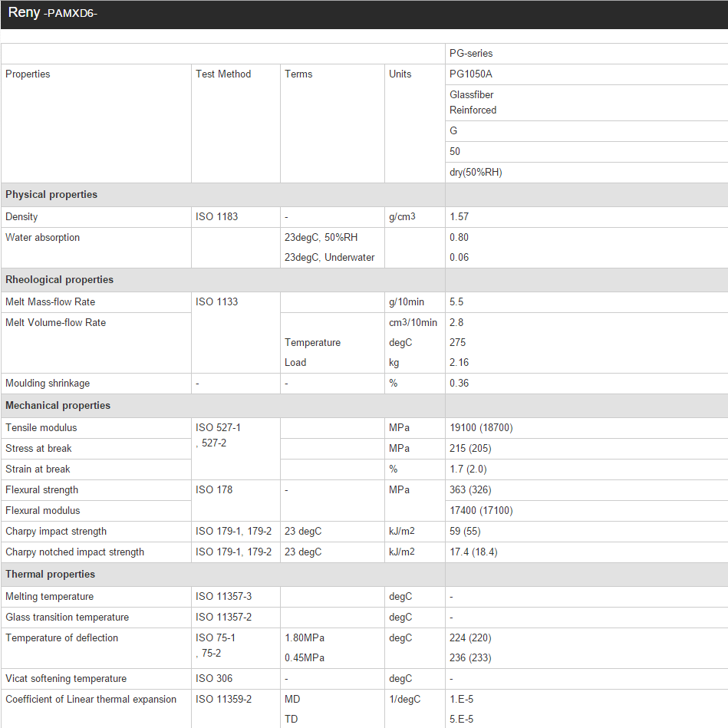Click the deflection value '224 (220)'
The width and height of the screenshot is (728, 728).
point(469,638)
